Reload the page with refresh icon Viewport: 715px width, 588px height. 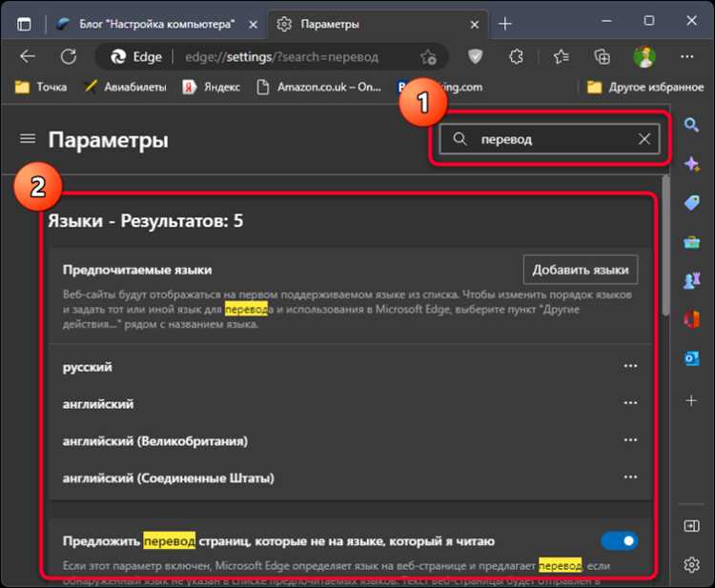pyautogui.click(x=69, y=56)
